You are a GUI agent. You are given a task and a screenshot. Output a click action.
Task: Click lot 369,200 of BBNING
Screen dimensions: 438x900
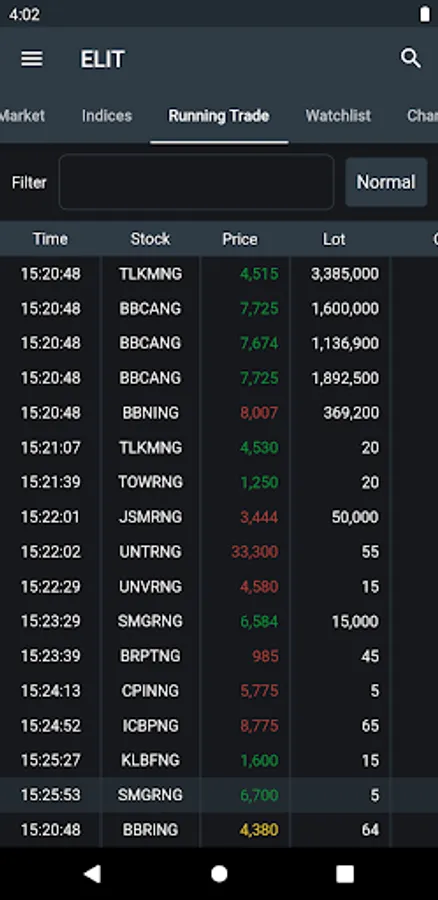351,413
